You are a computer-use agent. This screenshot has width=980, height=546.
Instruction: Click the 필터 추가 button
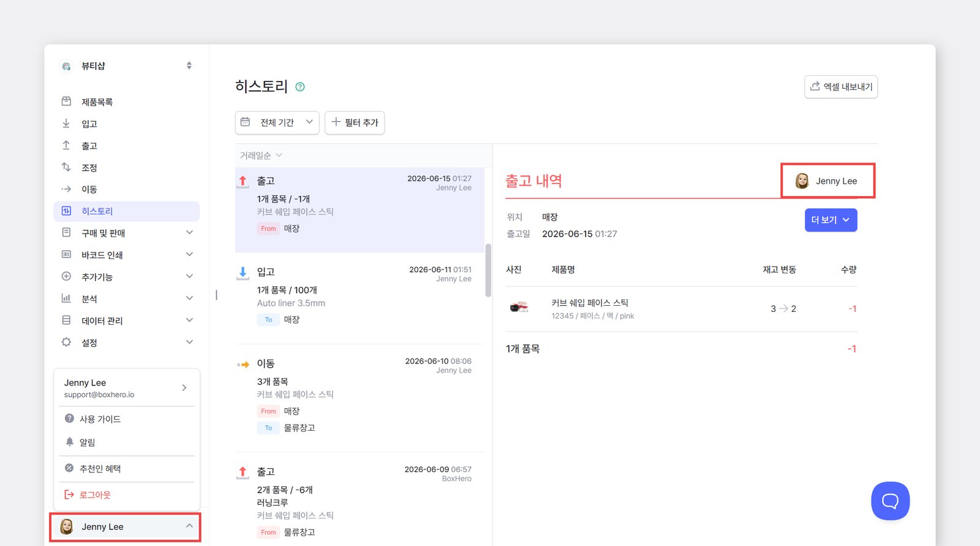click(x=355, y=123)
